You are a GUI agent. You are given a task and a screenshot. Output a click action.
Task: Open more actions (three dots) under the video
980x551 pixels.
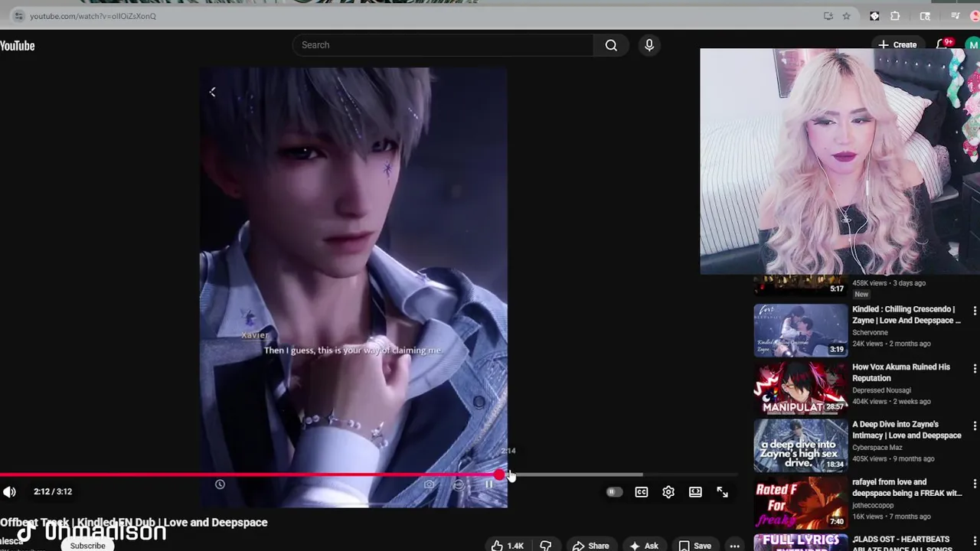click(735, 546)
